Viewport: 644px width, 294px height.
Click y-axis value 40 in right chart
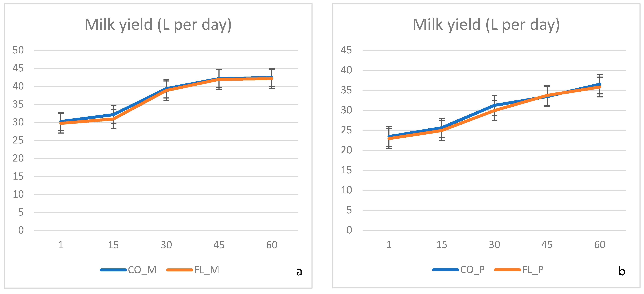click(x=346, y=70)
